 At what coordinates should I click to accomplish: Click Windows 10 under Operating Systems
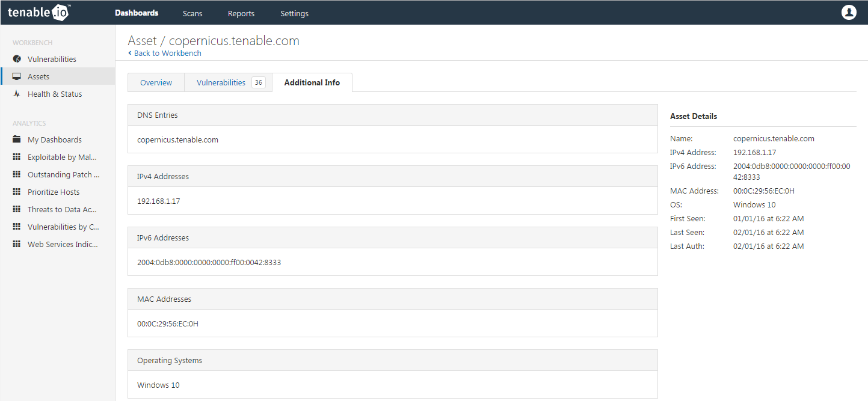(x=158, y=385)
